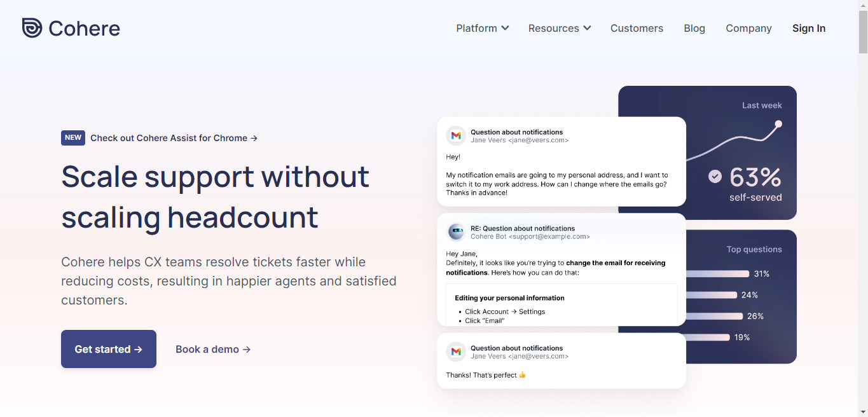Image resolution: width=868 pixels, height=417 pixels.
Task: Click the chevron next to Platform
Action: coord(505,28)
